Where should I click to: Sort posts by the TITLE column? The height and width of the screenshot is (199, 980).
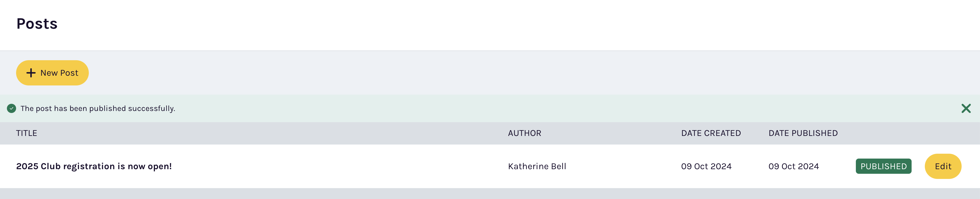point(27,133)
